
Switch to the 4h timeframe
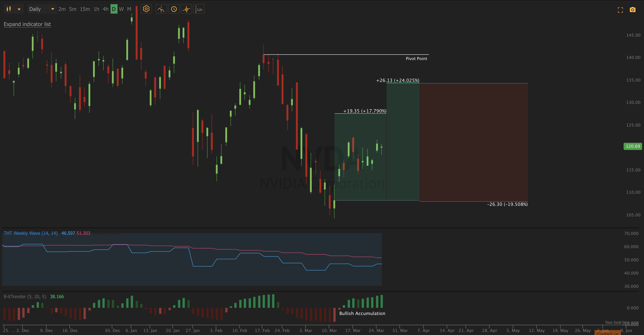click(x=105, y=9)
